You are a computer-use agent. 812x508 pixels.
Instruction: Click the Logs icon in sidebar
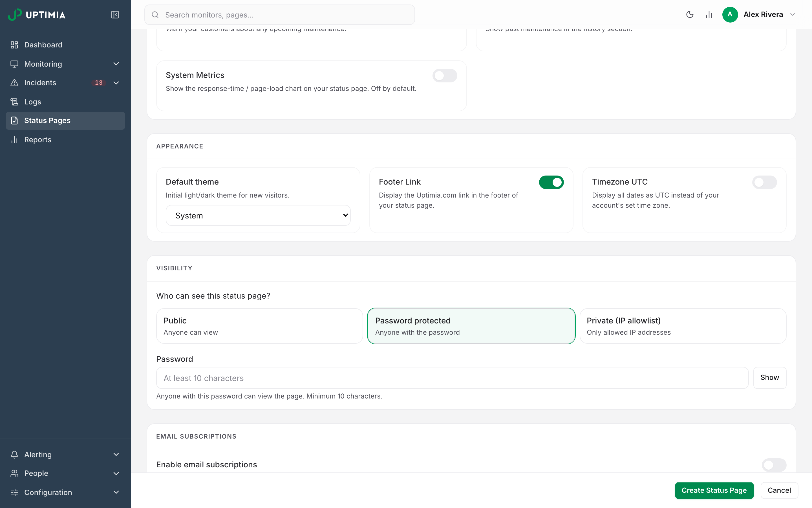(x=14, y=102)
